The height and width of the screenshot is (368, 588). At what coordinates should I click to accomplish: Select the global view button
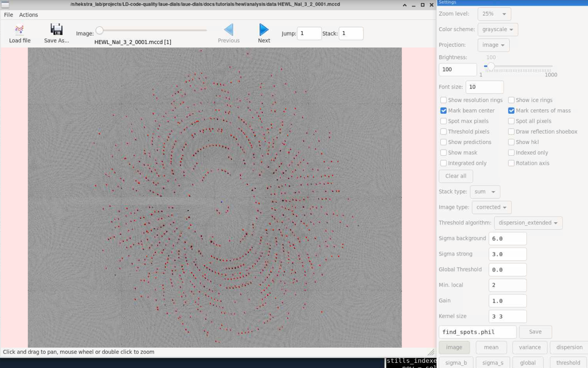[528, 363]
